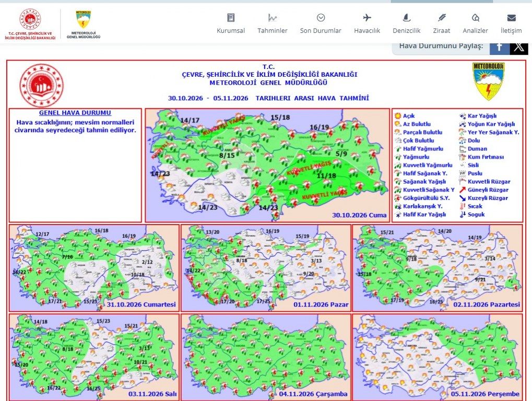The image size is (532, 401).
Task: Click the Dolu legend icon
Action: [x=463, y=140]
